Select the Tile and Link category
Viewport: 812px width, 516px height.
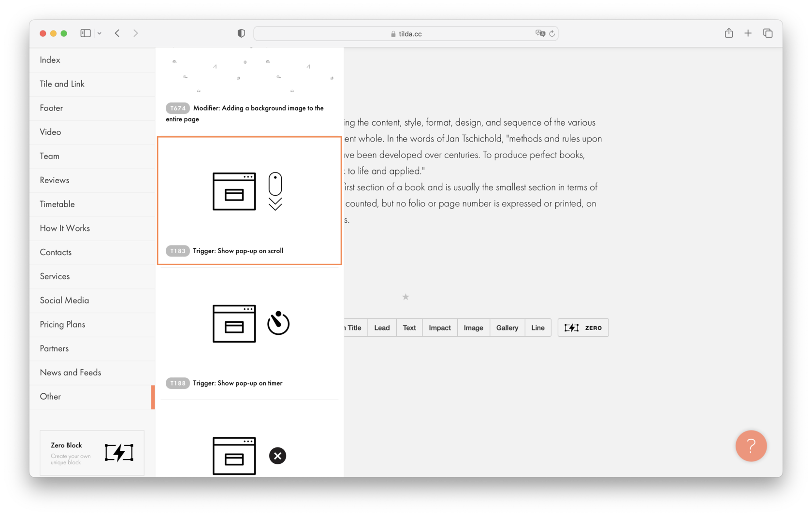[92, 84]
